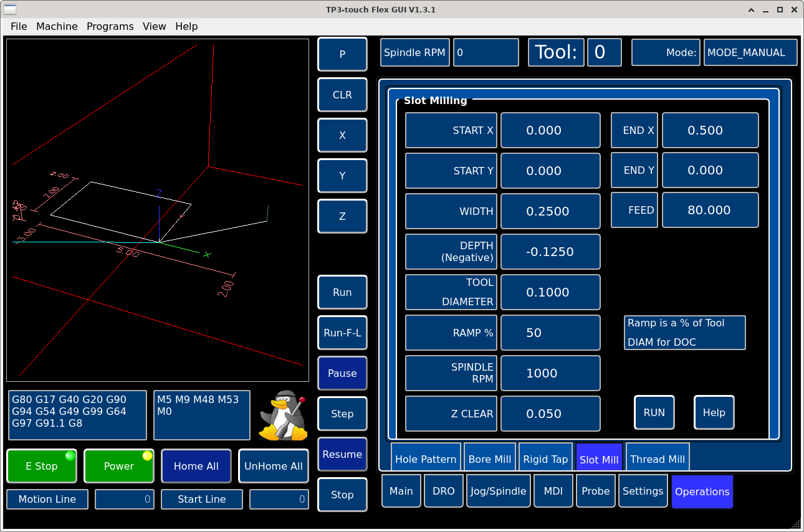The width and height of the screenshot is (804, 532).
Task: Click the START X value field
Action: tap(550, 130)
